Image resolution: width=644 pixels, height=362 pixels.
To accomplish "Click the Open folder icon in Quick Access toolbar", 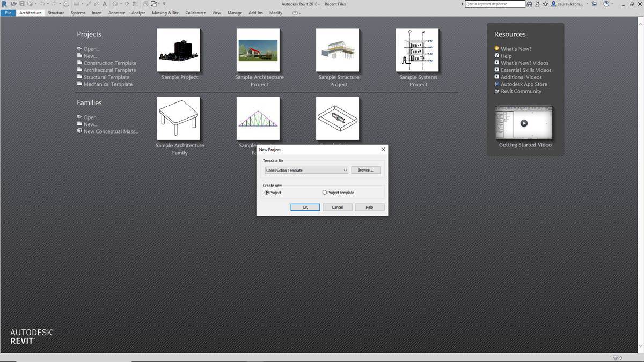I will point(13,4).
